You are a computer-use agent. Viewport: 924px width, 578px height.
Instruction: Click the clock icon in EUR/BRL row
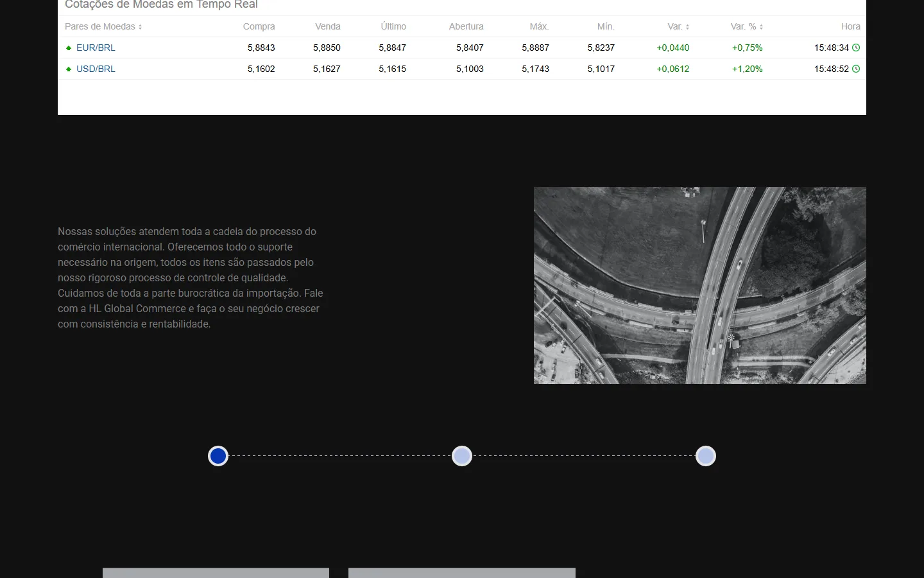click(856, 48)
